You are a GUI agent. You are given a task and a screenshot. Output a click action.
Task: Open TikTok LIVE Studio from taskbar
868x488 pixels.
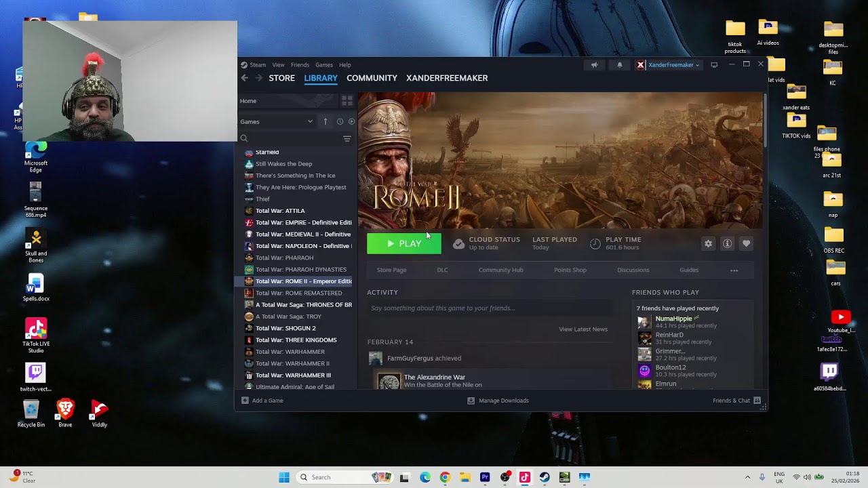click(524, 477)
